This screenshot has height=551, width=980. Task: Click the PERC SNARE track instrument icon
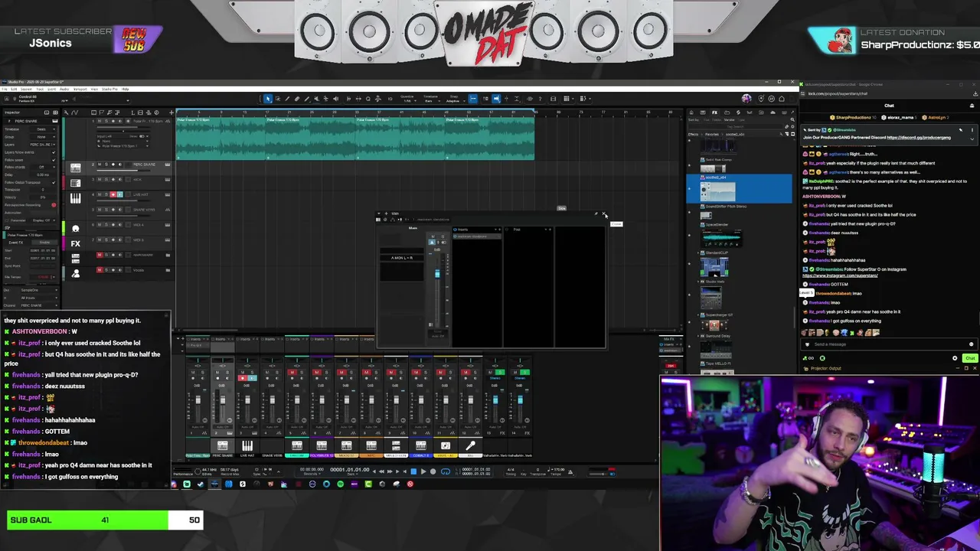tap(75, 168)
